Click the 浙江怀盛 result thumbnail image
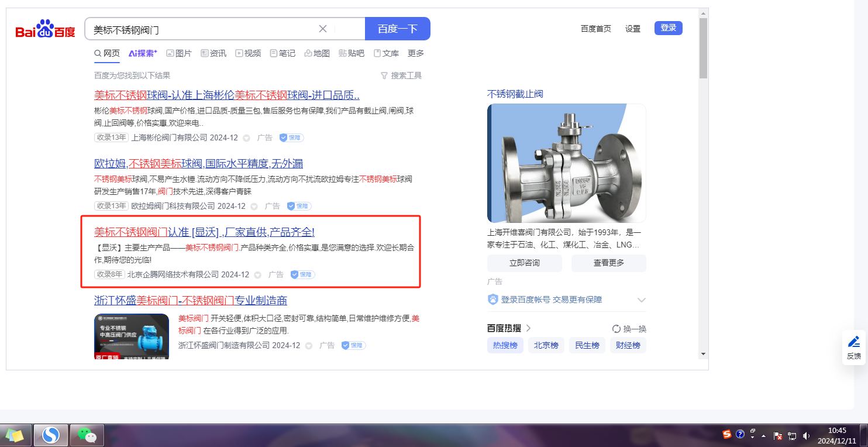This screenshot has height=447, width=868. [x=132, y=336]
